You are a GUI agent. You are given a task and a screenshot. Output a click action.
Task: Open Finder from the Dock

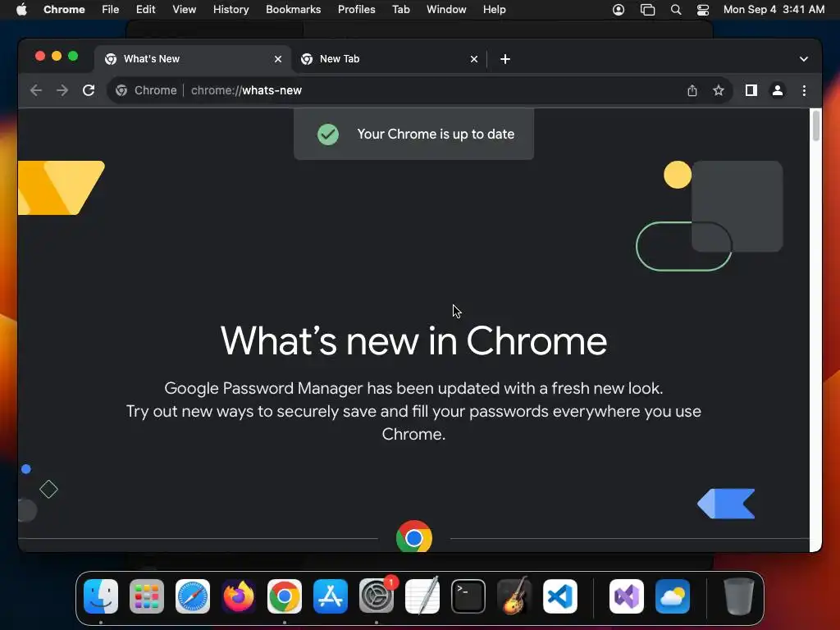tap(101, 596)
